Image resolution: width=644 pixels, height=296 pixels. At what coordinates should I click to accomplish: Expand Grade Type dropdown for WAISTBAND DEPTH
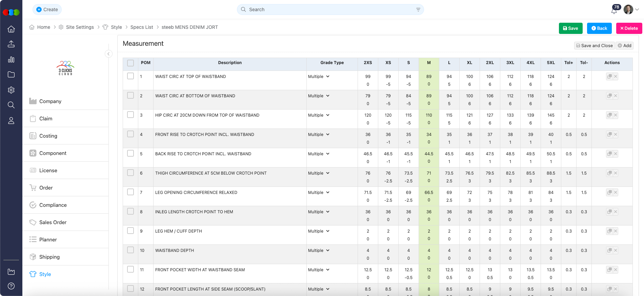pyautogui.click(x=319, y=251)
